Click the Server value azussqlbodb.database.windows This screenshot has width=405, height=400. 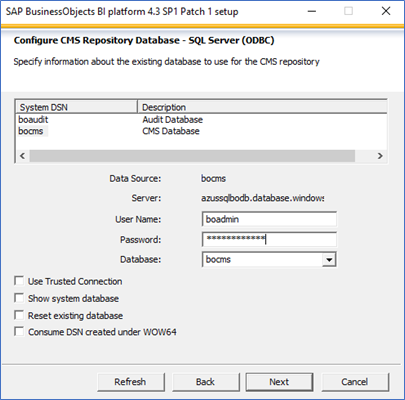pyautogui.click(x=263, y=198)
